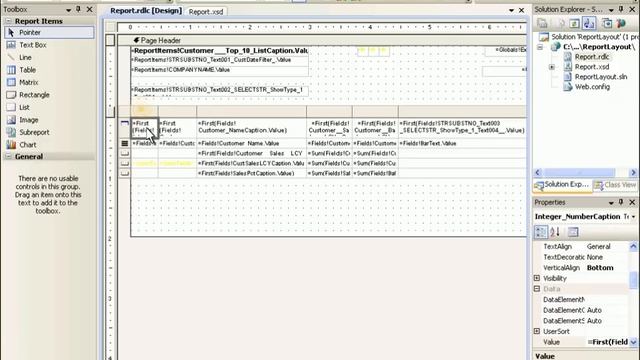Click the Copy Web Site toolbar icon
Image resolution: width=640 pixels, height=360 pixels.
pos(607,24)
